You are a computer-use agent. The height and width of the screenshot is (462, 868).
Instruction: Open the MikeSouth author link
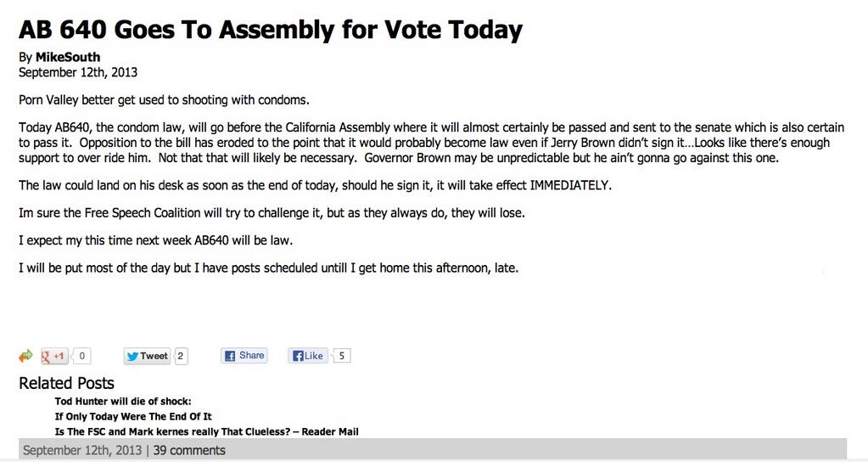point(68,58)
